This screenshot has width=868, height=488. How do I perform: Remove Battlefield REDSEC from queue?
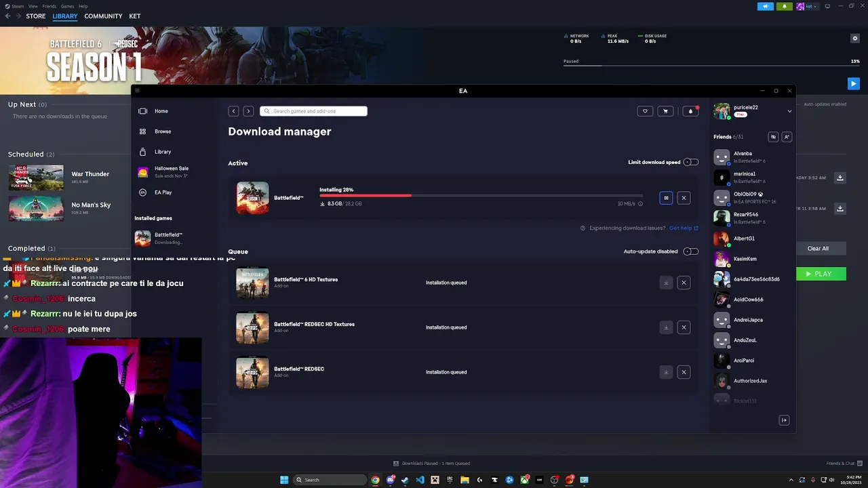684,372
